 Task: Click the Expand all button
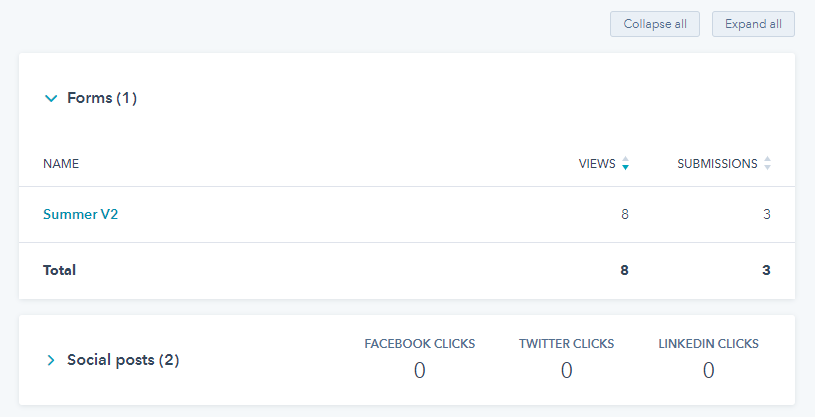pos(753,24)
